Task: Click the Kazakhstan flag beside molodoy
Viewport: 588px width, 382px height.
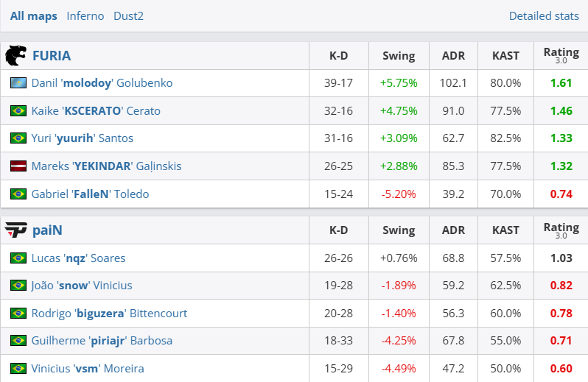Action: [18, 83]
